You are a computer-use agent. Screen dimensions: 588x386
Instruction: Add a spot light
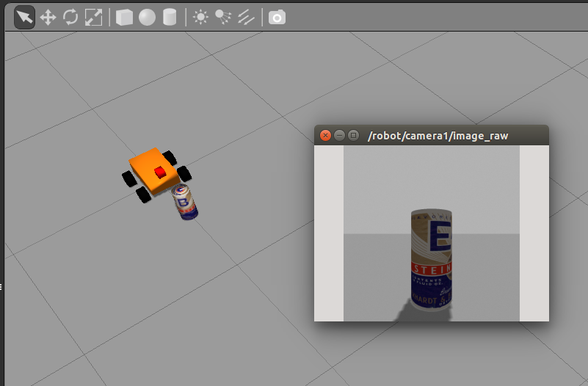(x=223, y=17)
